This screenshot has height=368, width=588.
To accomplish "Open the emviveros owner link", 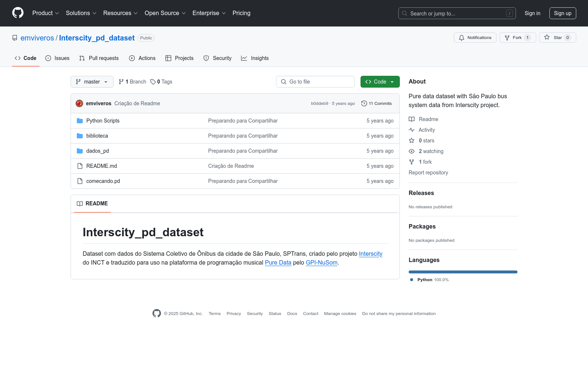I will pos(37,38).
